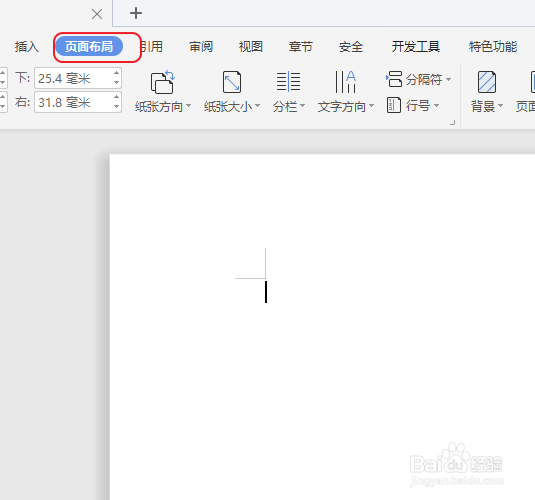Decrease the 右 right margin with down arrow

(117, 107)
